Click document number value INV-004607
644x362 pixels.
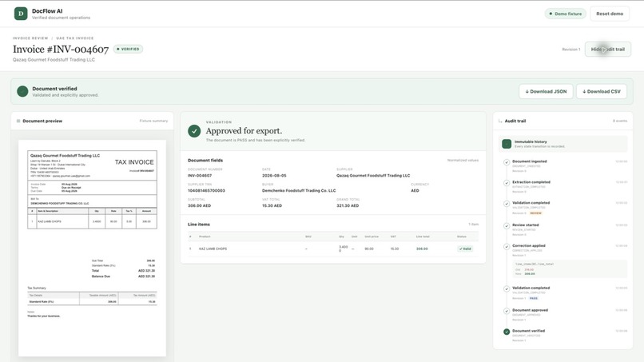point(200,176)
